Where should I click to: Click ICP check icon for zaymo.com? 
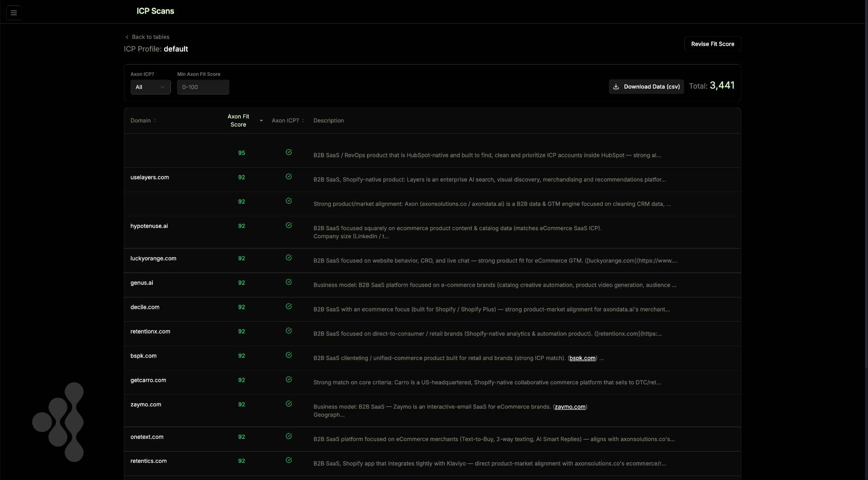pyautogui.click(x=289, y=404)
